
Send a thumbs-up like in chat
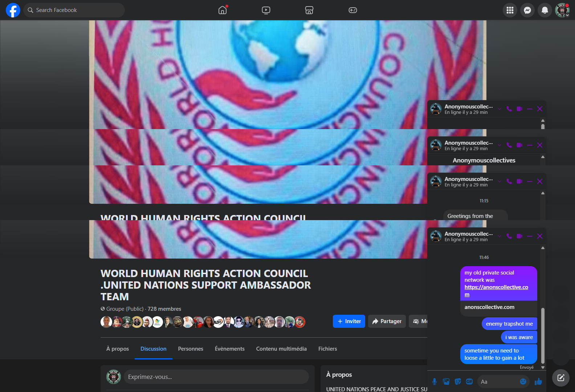tap(538, 381)
